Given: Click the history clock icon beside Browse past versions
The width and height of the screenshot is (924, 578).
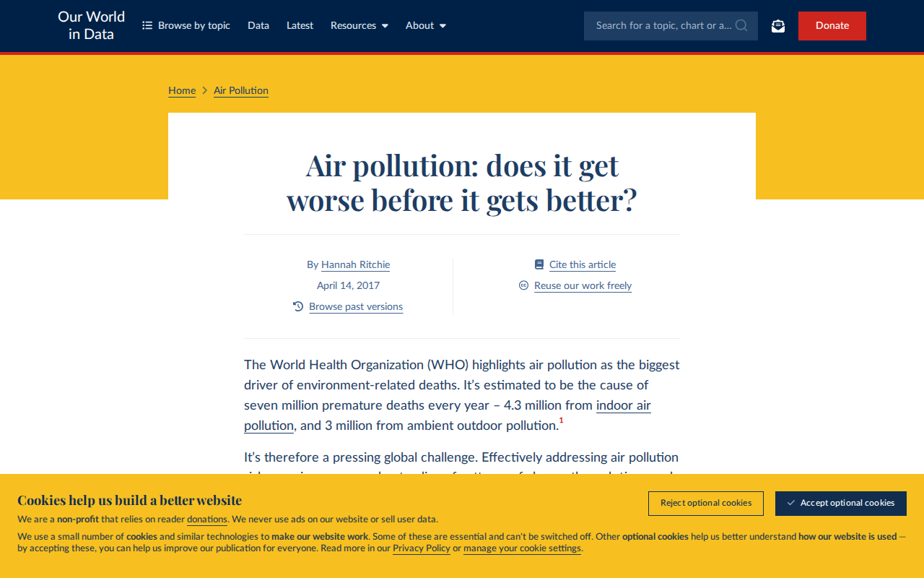Looking at the screenshot, I should pyautogui.click(x=298, y=306).
